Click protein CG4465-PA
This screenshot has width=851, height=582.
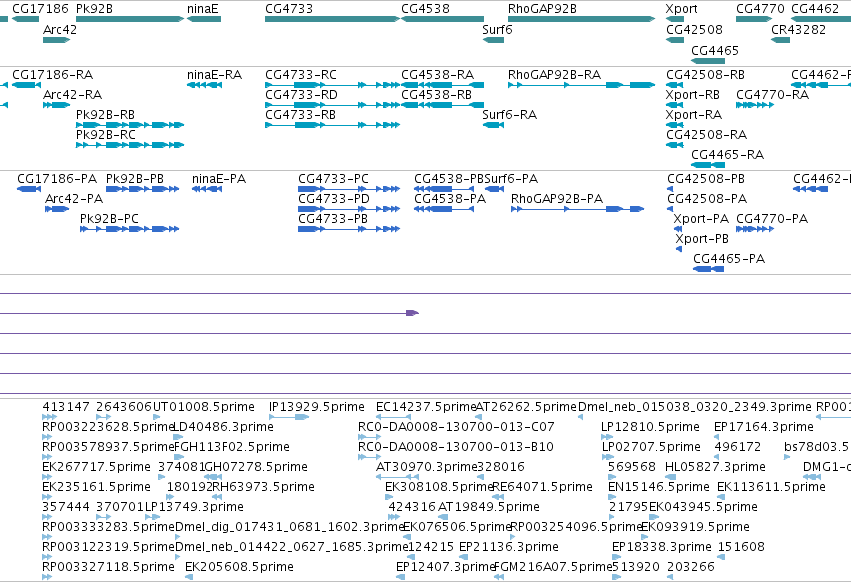729,258
